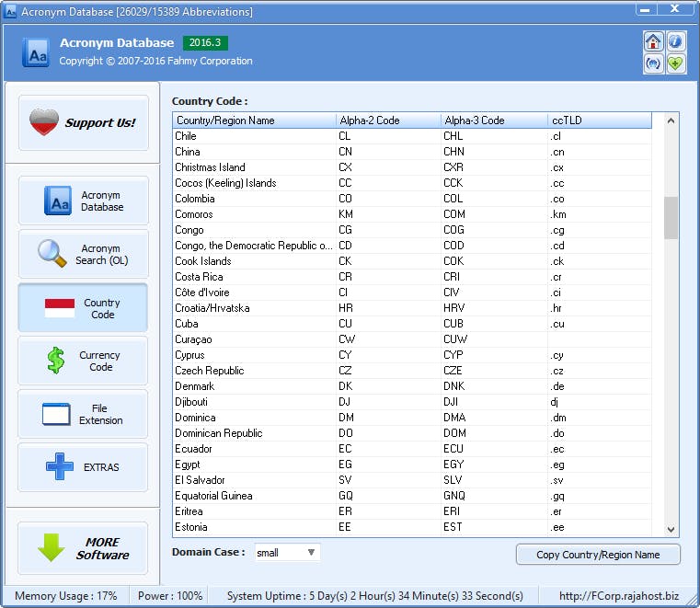Open the File Extension section
700x608 pixels.
(83, 414)
